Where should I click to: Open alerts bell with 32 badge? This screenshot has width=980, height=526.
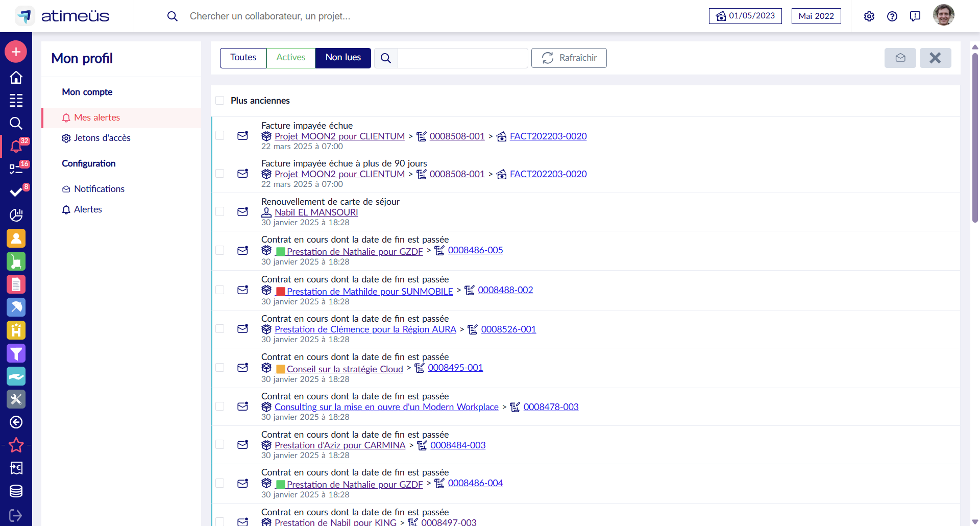click(16, 147)
